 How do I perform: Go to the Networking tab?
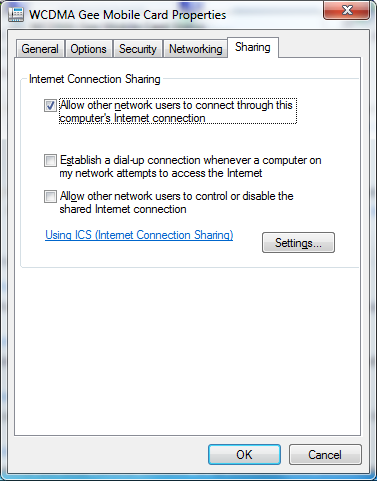[x=195, y=49]
